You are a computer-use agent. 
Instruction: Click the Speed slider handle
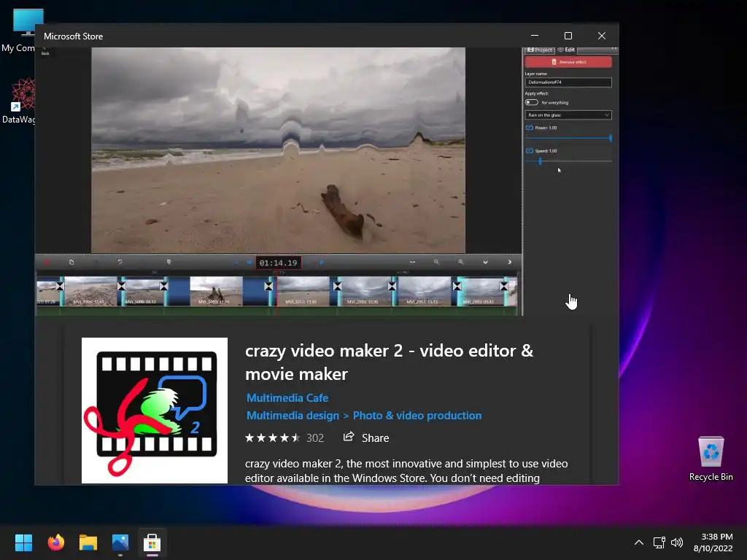[x=540, y=161]
